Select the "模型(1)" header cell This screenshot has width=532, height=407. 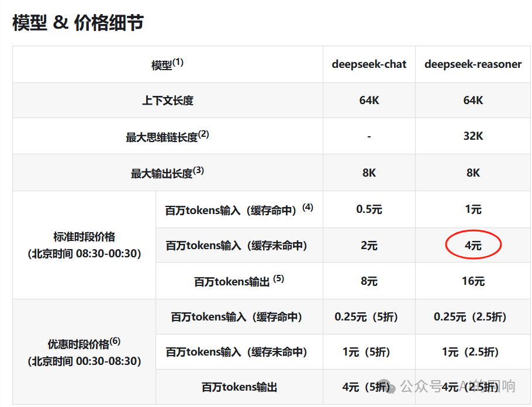(x=168, y=64)
